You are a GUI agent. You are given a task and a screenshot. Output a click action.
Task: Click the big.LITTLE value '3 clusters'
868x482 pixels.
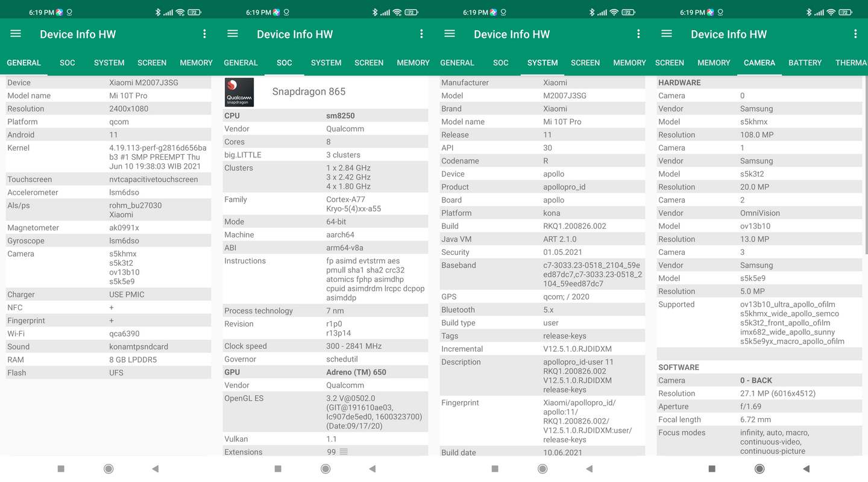click(343, 155)
